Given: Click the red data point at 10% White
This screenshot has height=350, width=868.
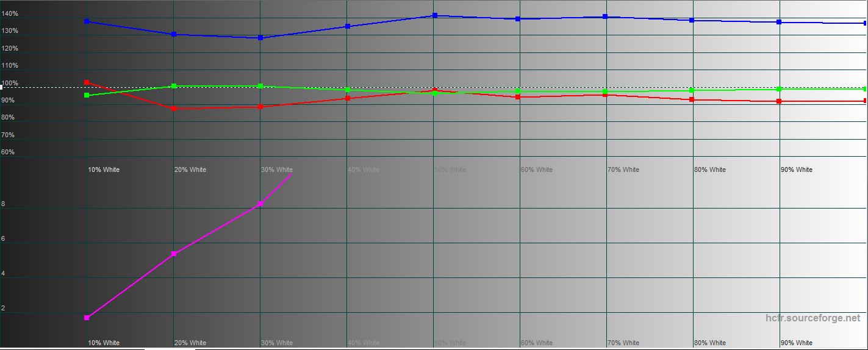Looking at the screenshot, I should [x=87, y=82].
